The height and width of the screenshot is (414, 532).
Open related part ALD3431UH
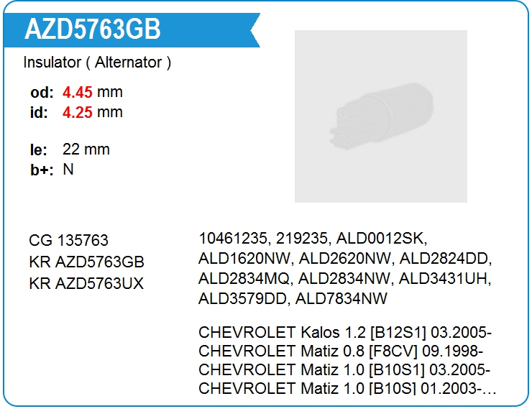(443, 279)
